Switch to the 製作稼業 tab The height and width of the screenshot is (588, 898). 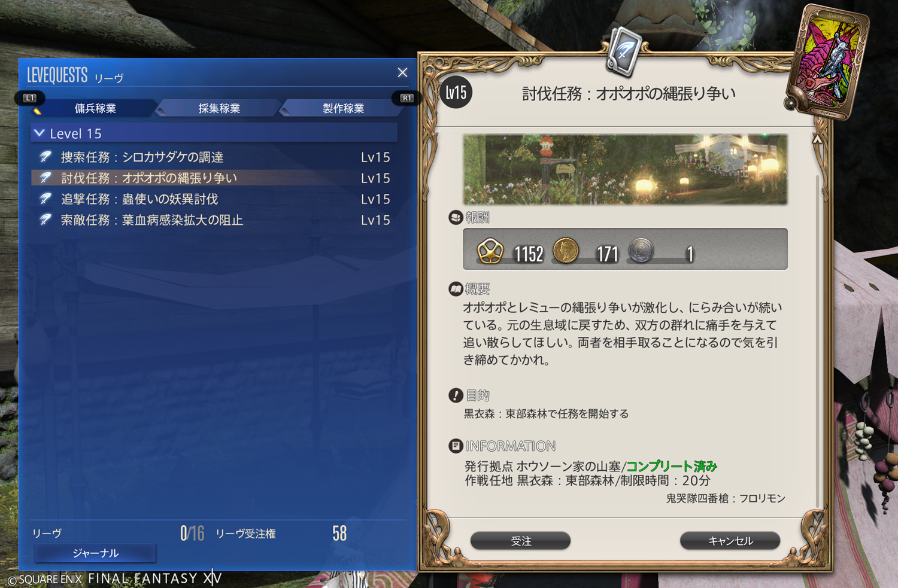pyautogui.click(x=343, y=108)
